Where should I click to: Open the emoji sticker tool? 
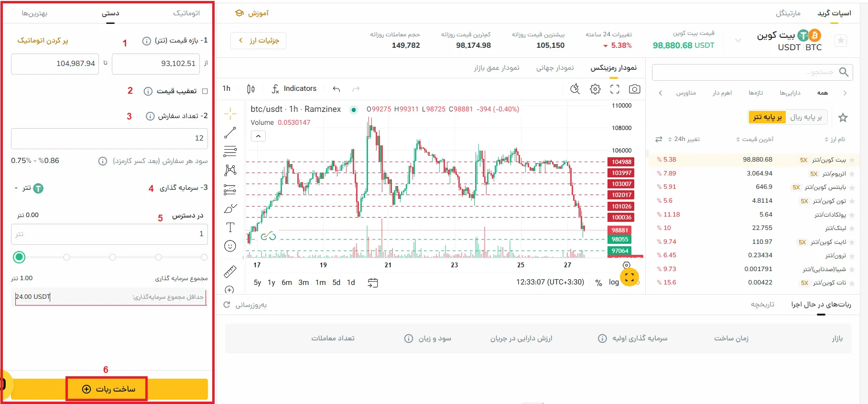pyautogui.click(x=230, y=246)
